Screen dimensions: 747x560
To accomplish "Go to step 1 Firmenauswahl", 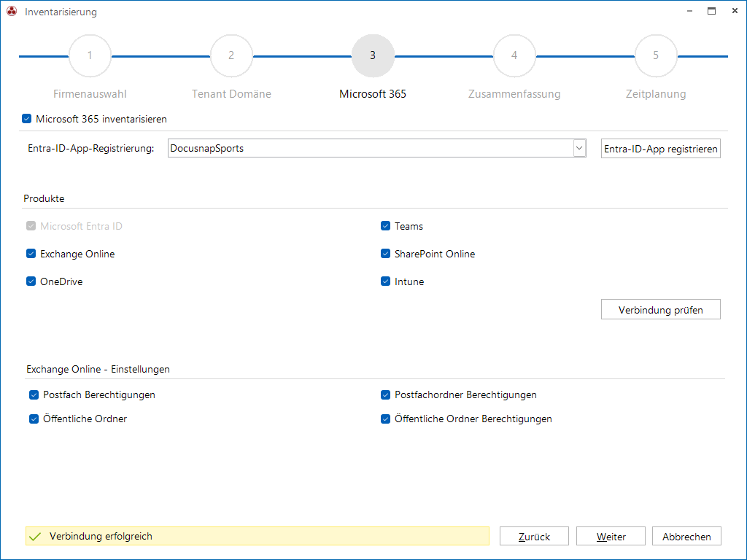I will 90,55.
